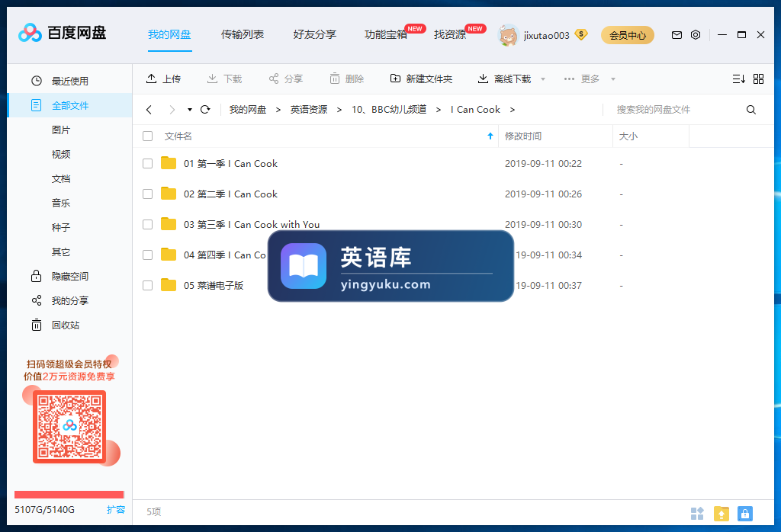781x532 pixels.
Task: Check the box for 01 第一季 I Can Cook
Action: click(x=147, y=163)
